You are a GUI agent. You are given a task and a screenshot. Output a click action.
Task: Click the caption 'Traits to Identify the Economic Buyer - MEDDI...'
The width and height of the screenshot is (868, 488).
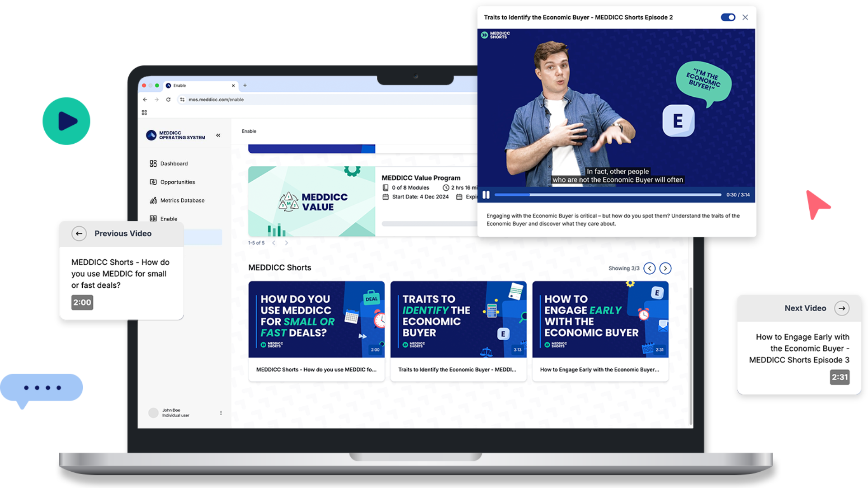tap(457, 370)
